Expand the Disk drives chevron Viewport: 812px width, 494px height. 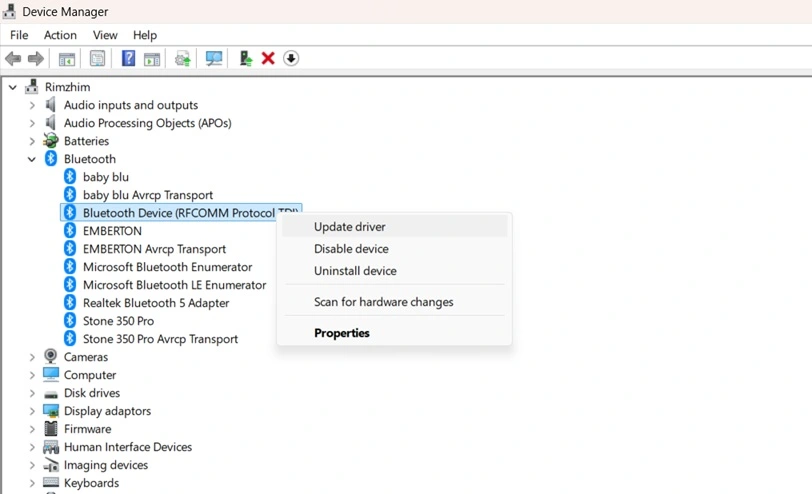[32, 393]
